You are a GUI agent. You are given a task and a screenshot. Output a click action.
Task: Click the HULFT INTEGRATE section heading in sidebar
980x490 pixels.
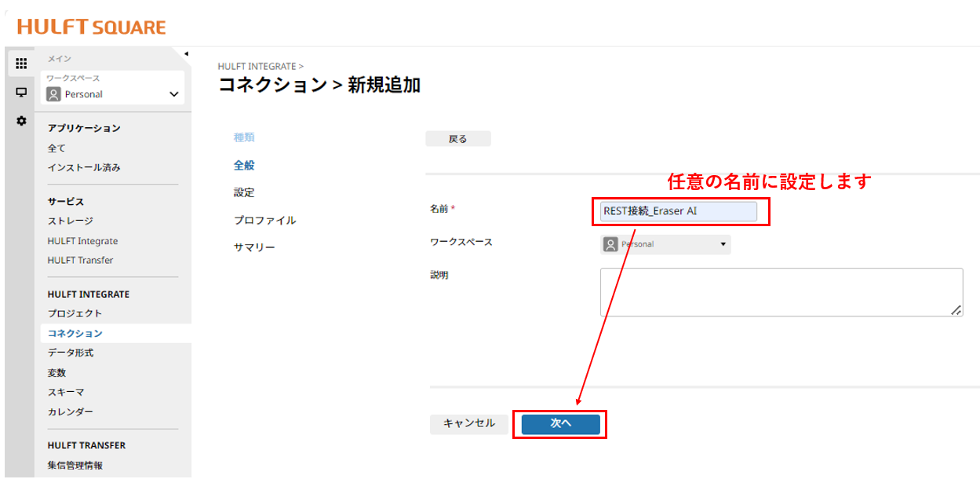pyautogui.click(x=89, y=294)
